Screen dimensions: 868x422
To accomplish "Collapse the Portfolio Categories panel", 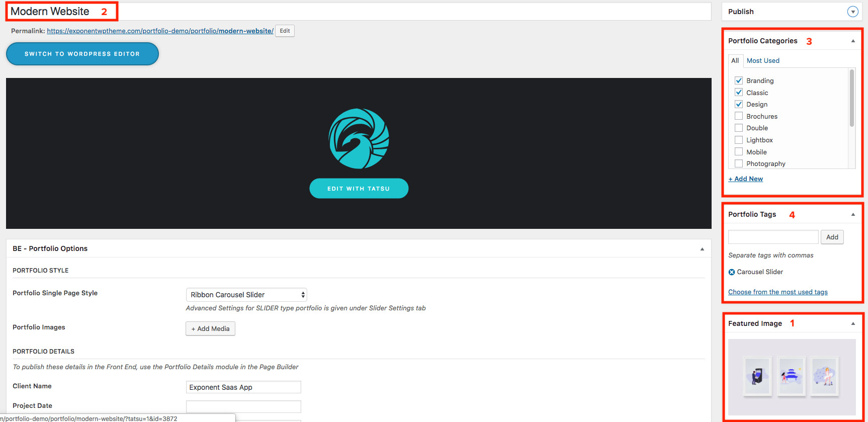I will pos(853,41).
